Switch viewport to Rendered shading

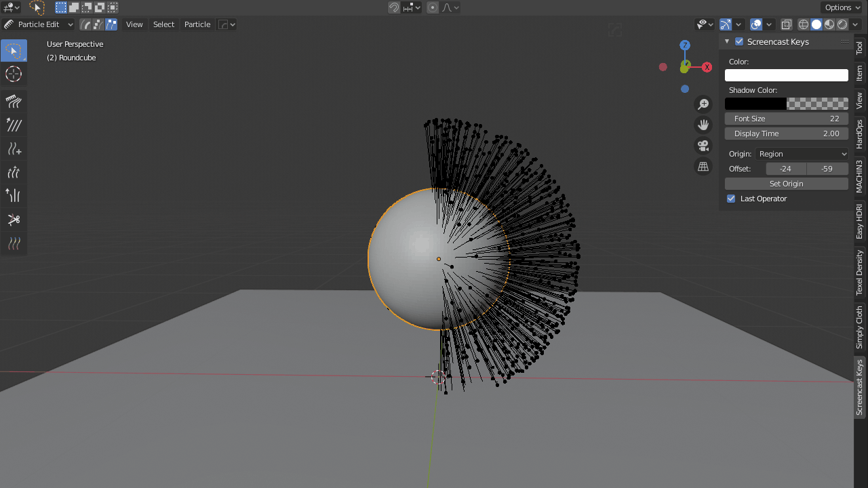click(x=841, y=24)
